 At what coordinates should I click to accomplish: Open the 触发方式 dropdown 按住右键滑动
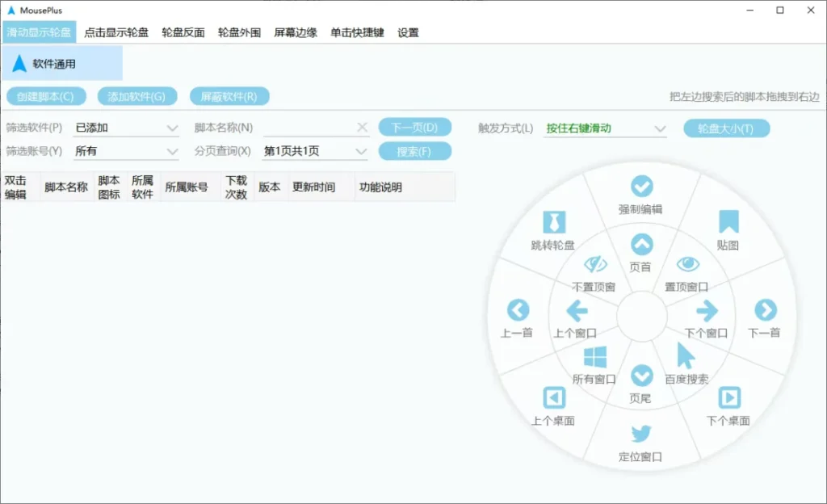[605, 128]
